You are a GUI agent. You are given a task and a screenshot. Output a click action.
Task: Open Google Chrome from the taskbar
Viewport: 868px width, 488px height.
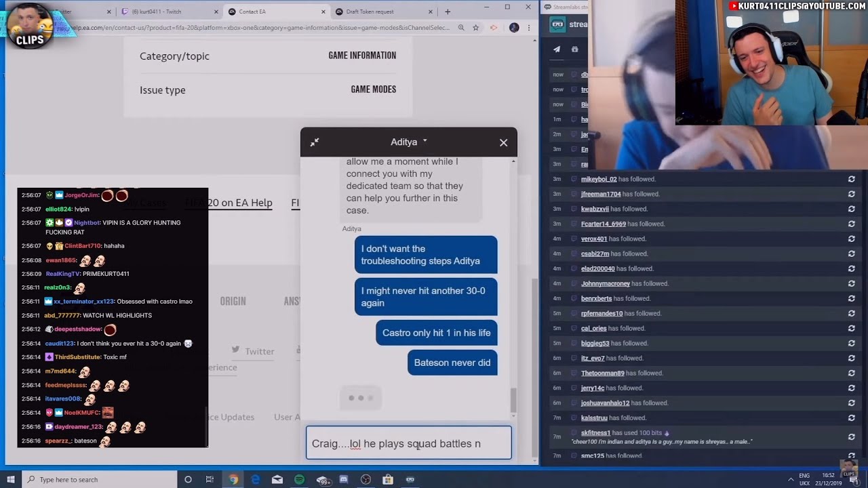coord(233,479)
